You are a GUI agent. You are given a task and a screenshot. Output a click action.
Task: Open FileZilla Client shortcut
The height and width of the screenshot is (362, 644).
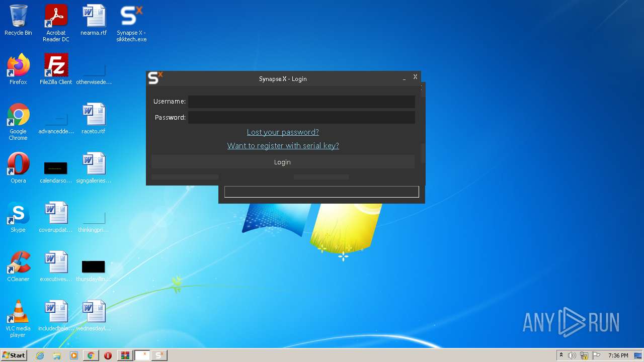56,69
